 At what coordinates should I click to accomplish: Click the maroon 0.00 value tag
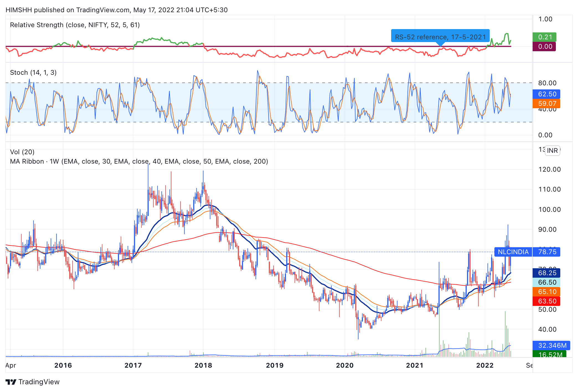(545, 47)
